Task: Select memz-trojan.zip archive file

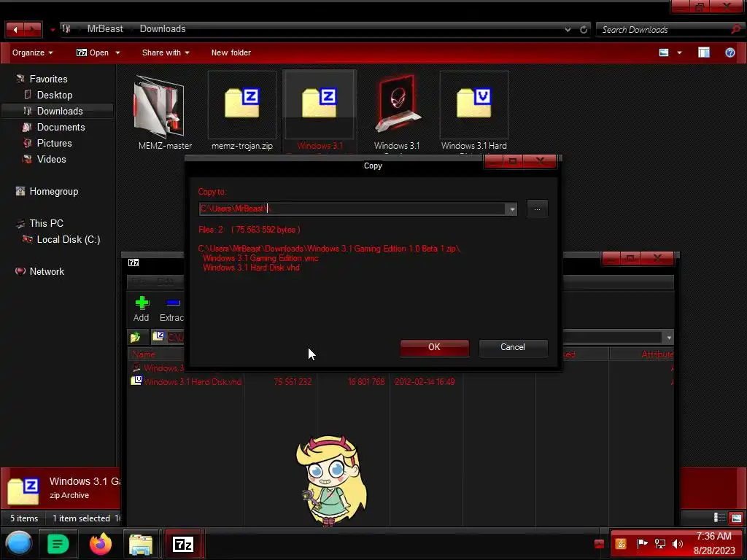Action: 242,112
